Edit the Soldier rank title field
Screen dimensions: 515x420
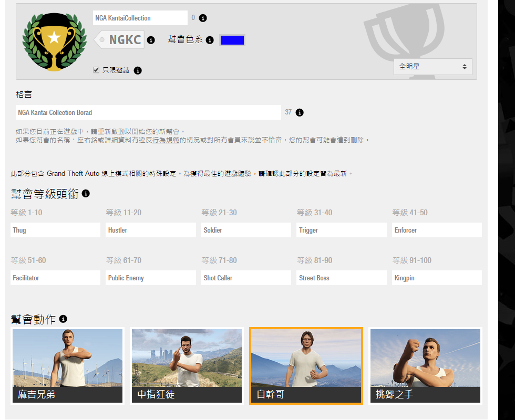[246, 230]
